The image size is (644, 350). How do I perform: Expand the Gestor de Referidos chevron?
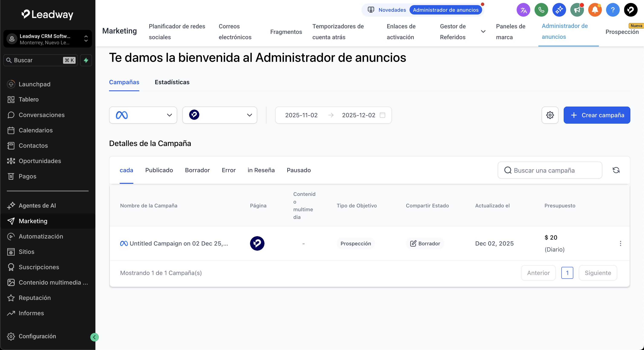pyautogui.click(x=483, y=32)
